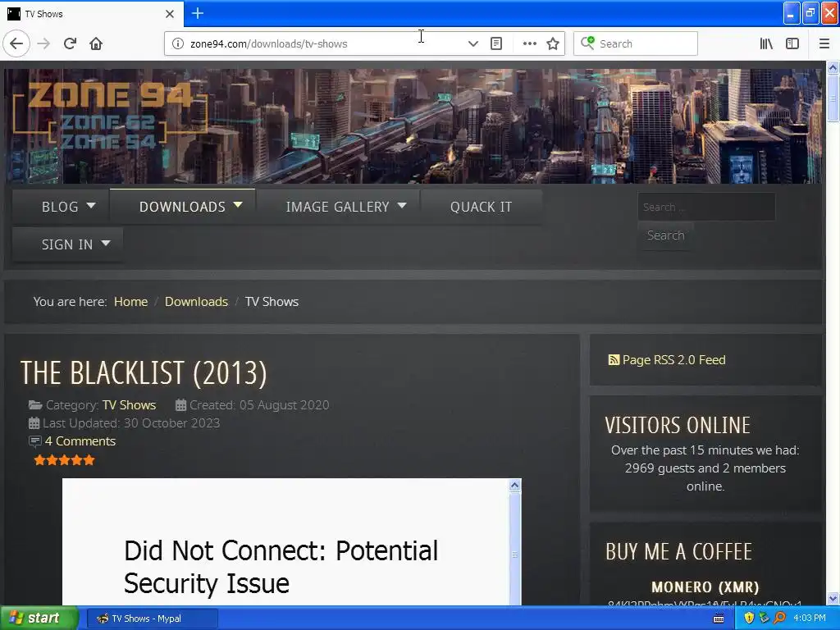840x630 pixels.
Task: Bookmark this page with the star icon
Action: tap(553, 43)
